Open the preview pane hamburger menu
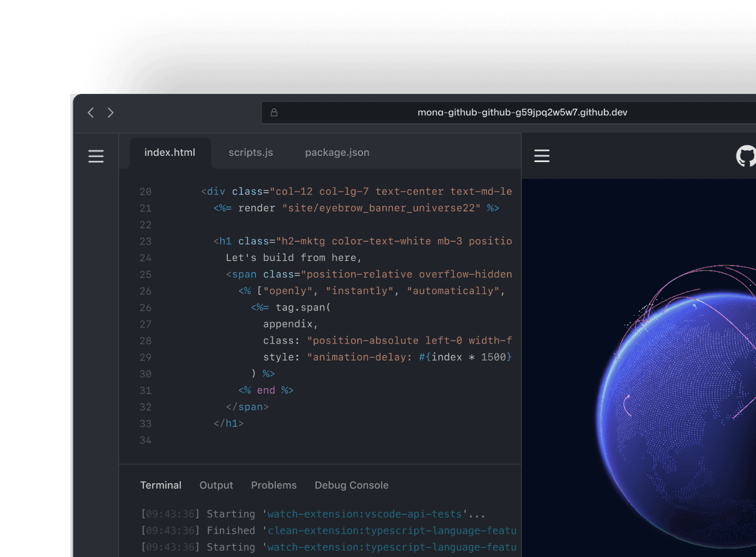756x557 pixels. pos(542,156)
